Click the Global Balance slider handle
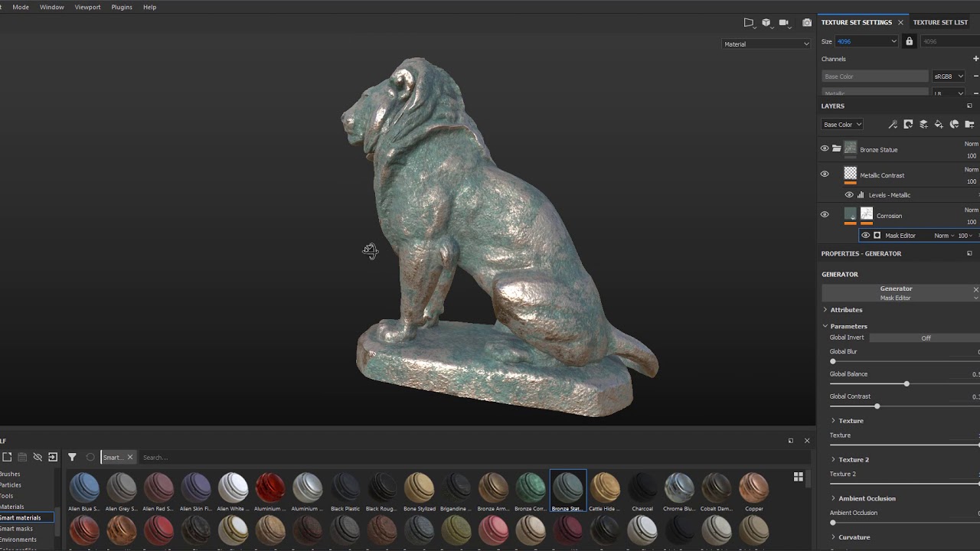The width and height of the screenshot is (980, 551). (x=906, y=383)
